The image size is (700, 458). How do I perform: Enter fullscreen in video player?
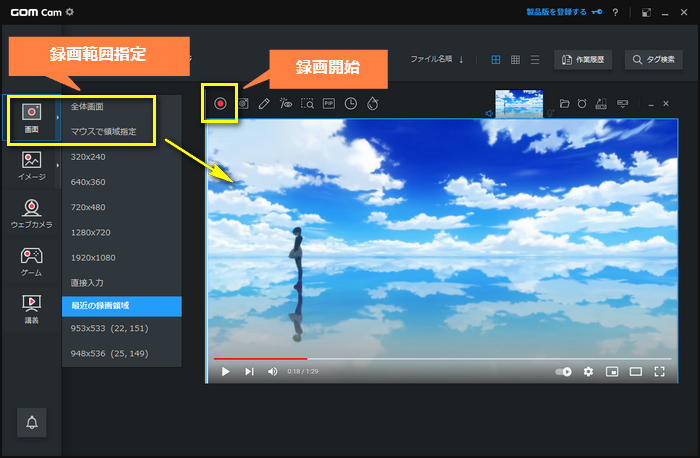click(x=659, y=371)
